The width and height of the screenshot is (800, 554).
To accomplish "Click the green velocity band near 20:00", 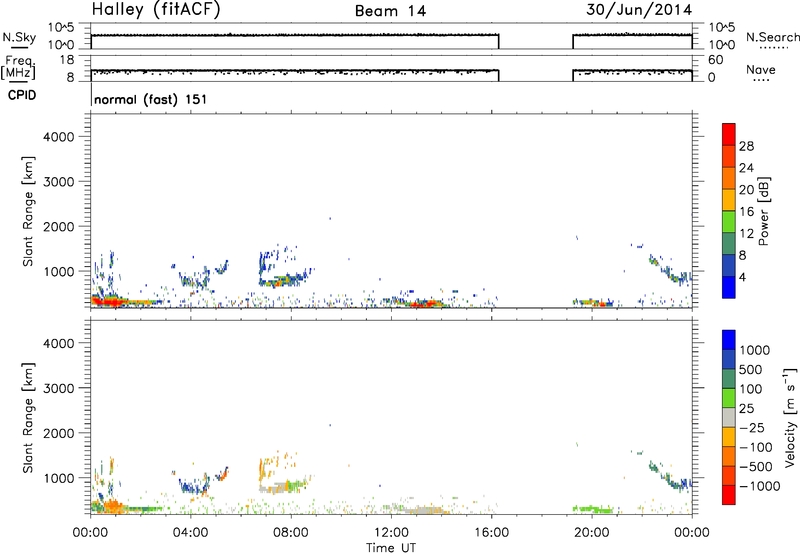I will coord(593,509).
